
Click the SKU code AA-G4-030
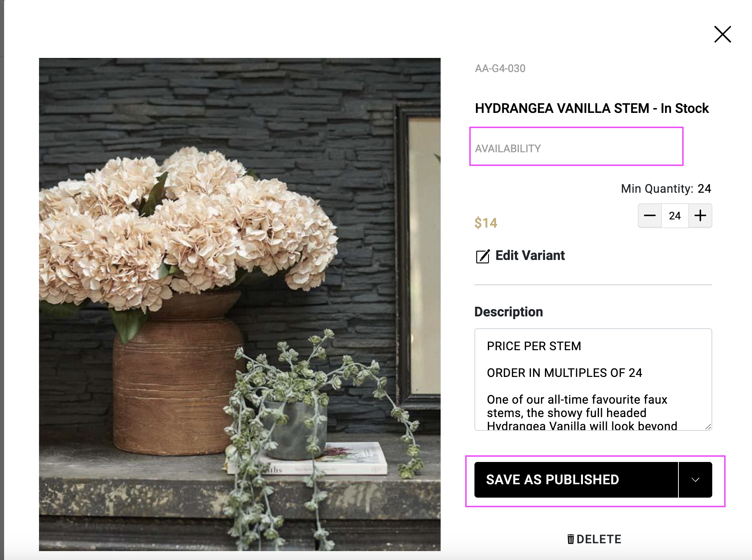pyautogui.click(x=500, y=68)
